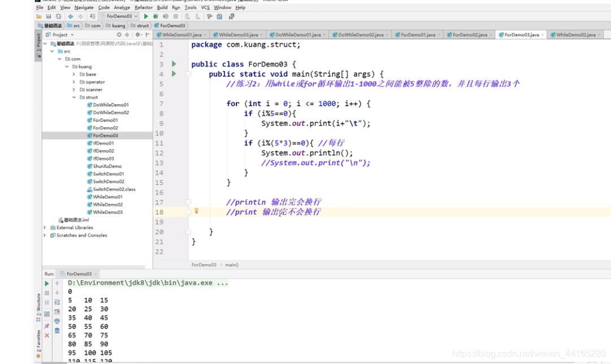This screenshot has height=364, width=611.
Task: Click the Stop square in main toolbar
Action: coord(176,16)
